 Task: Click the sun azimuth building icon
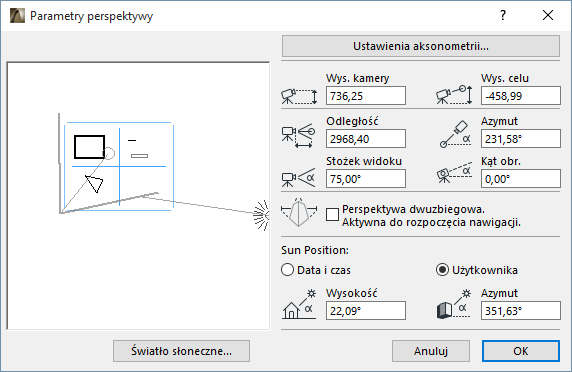point(454,304)
